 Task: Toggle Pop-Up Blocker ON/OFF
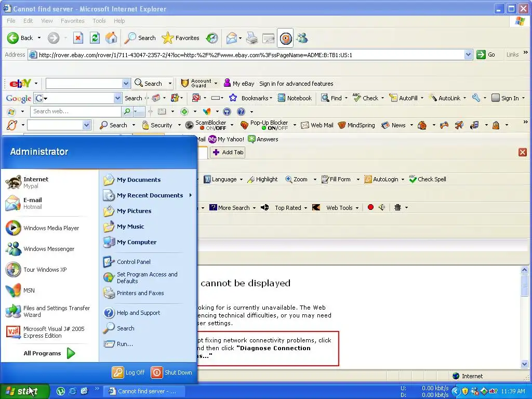(x=264, y=125)
